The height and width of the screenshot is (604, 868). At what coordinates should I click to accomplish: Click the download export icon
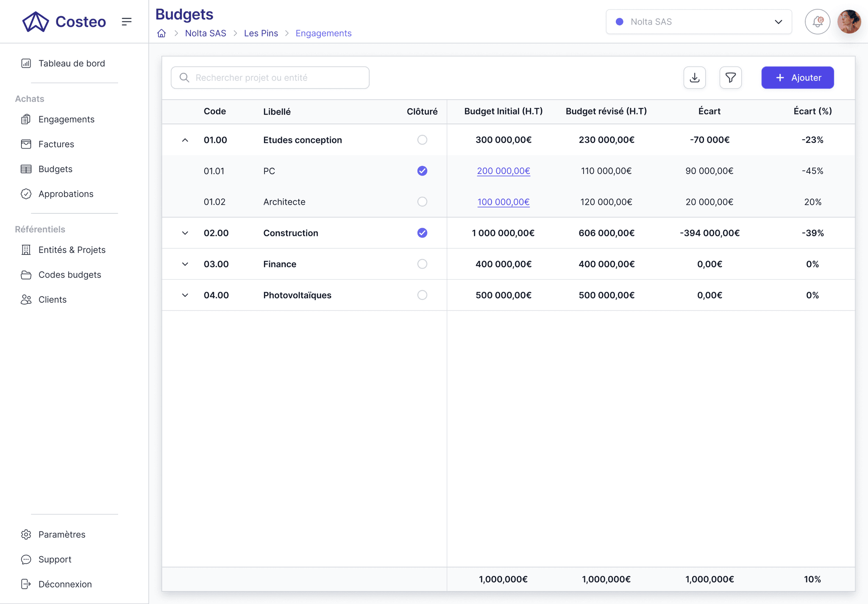click(x=694, y=78)
